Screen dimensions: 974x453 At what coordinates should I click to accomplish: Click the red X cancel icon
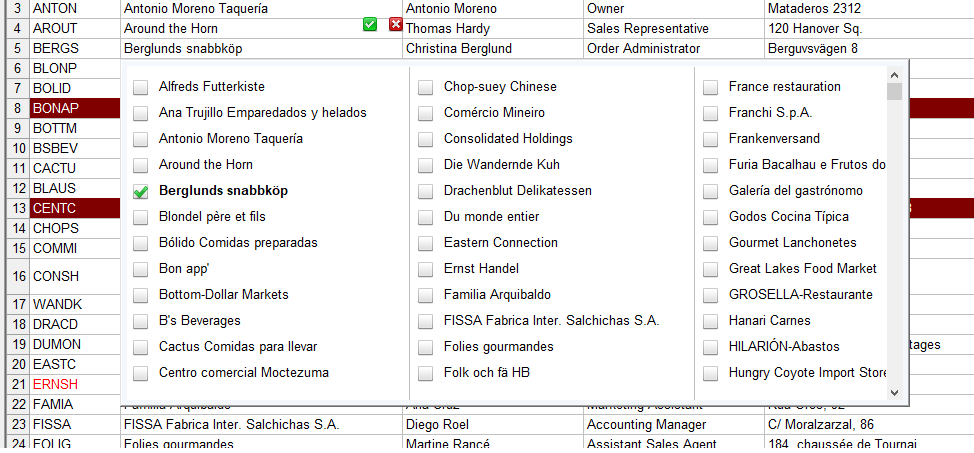(396, 24)
